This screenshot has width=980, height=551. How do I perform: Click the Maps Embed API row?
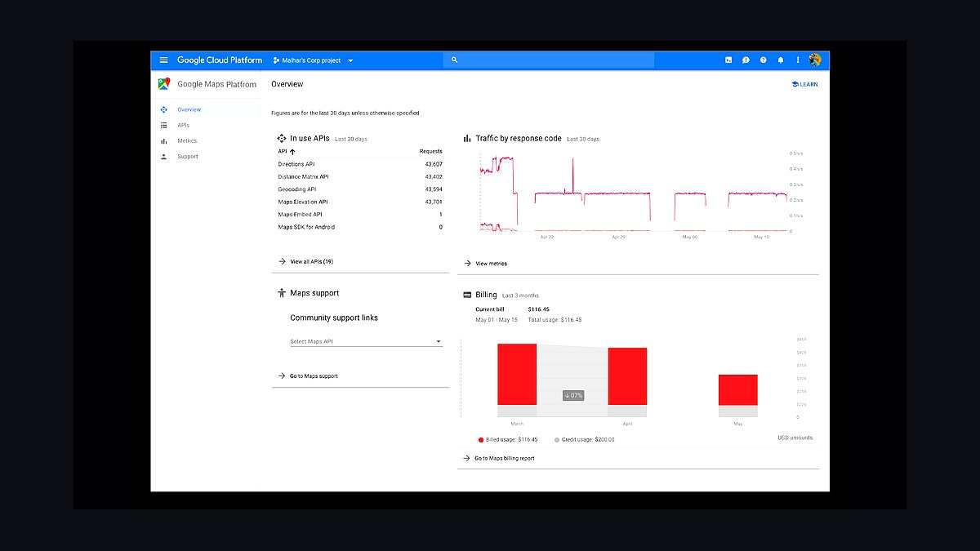pos(360,215)
